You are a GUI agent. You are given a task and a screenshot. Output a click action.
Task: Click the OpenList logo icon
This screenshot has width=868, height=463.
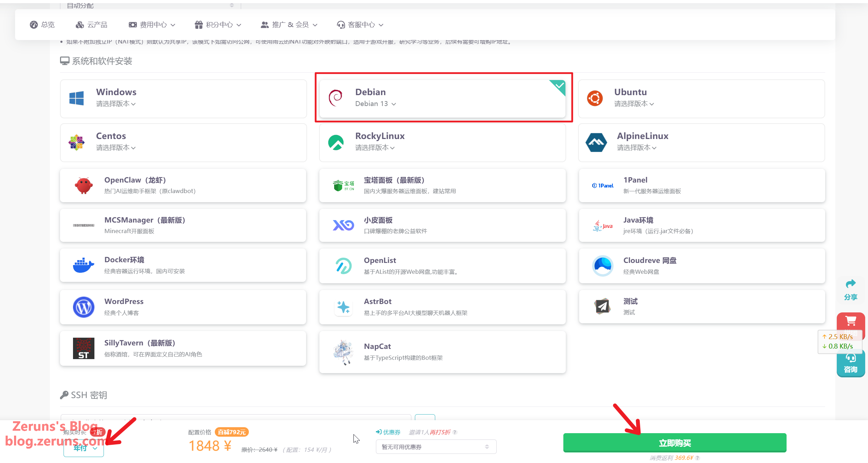pyautogui.click(x=344, y=266)
